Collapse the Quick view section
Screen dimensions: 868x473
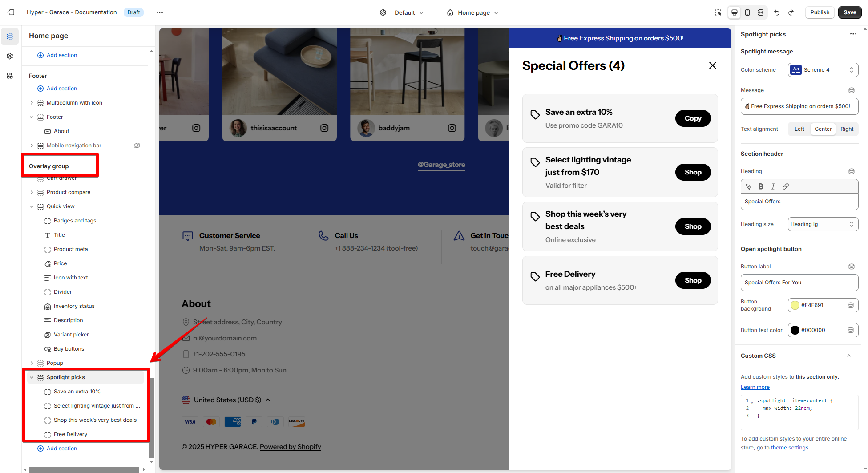pos(32,206)
